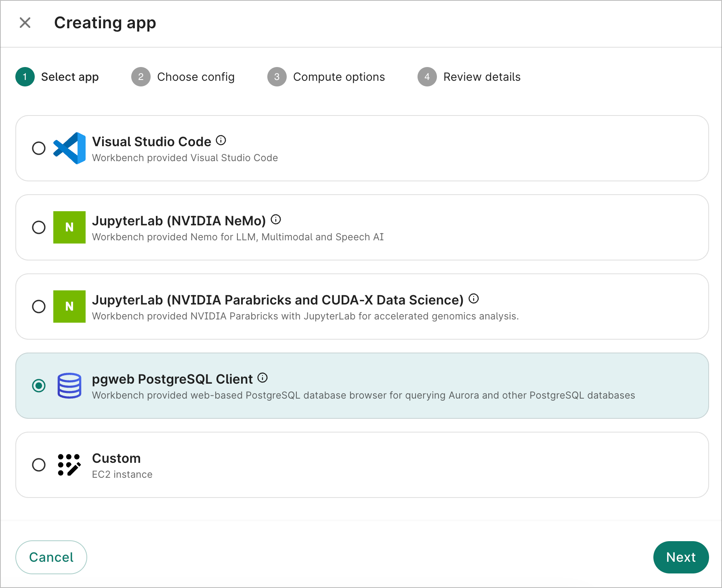This screenshot has width=722, height=588.
Task: Click the Cancel button
Action: 51,557
